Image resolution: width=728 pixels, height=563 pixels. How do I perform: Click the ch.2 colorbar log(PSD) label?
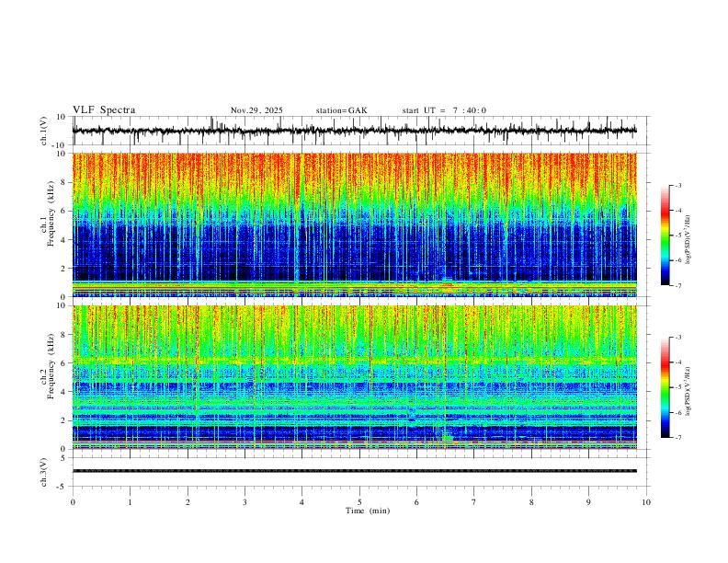click(688, 392)
